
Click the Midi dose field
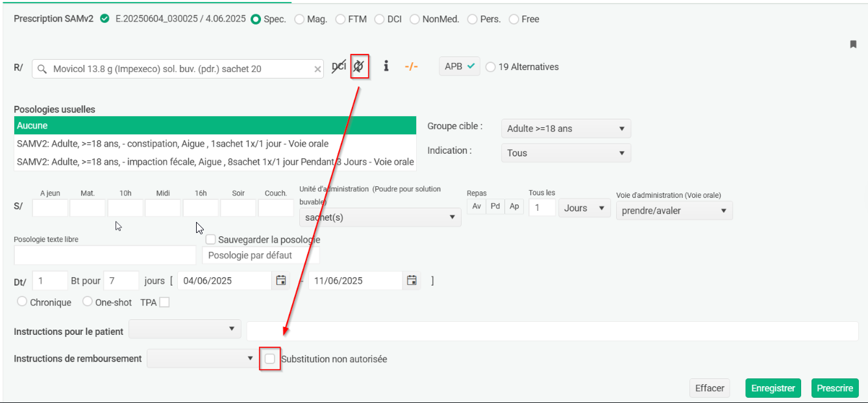coord(163,208)
